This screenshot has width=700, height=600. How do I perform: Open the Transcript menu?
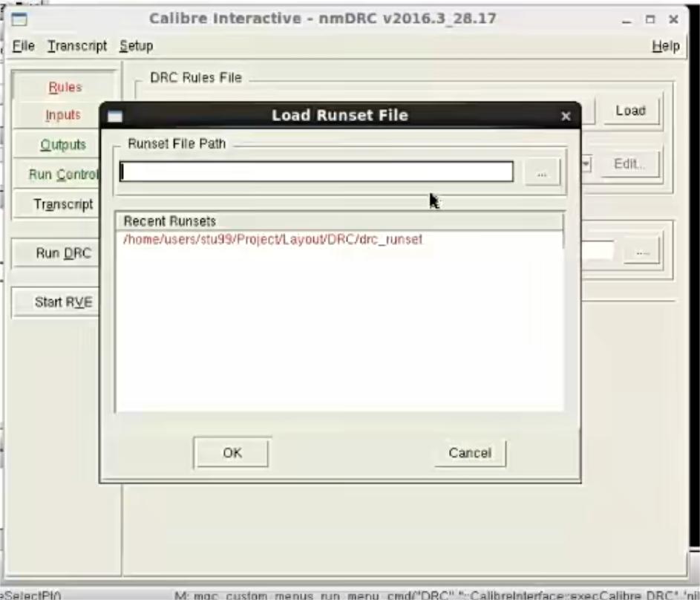click(x=76, y=45)
